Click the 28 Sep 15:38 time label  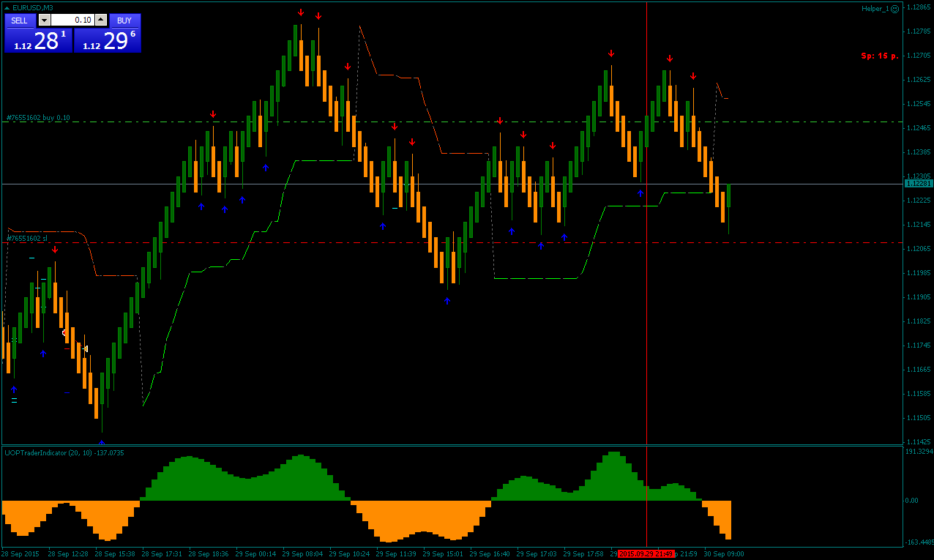tap(115, 554)
